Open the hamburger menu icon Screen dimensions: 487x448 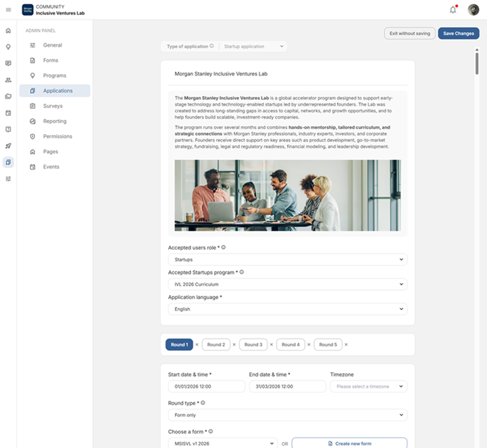point(8,9)
